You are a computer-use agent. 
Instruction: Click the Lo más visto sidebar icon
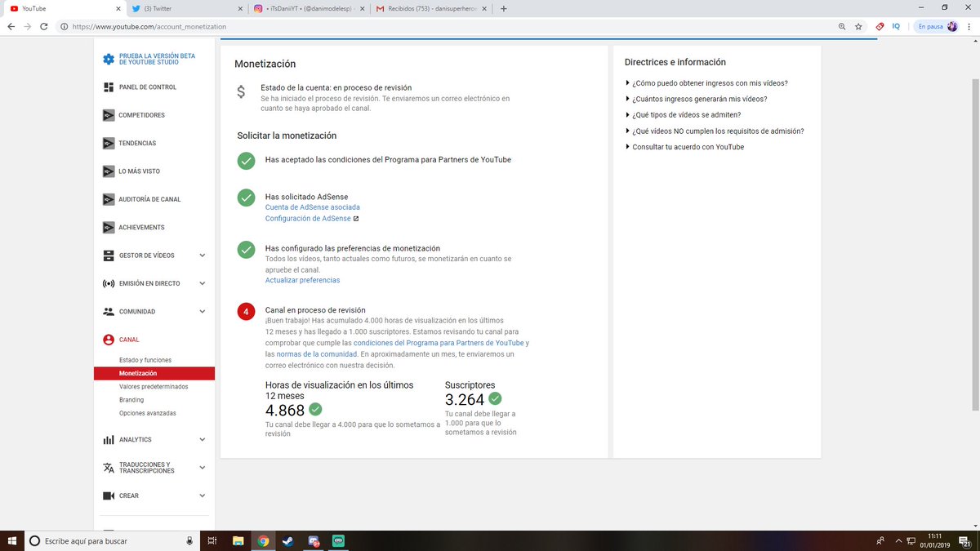[x=109, y=171]
